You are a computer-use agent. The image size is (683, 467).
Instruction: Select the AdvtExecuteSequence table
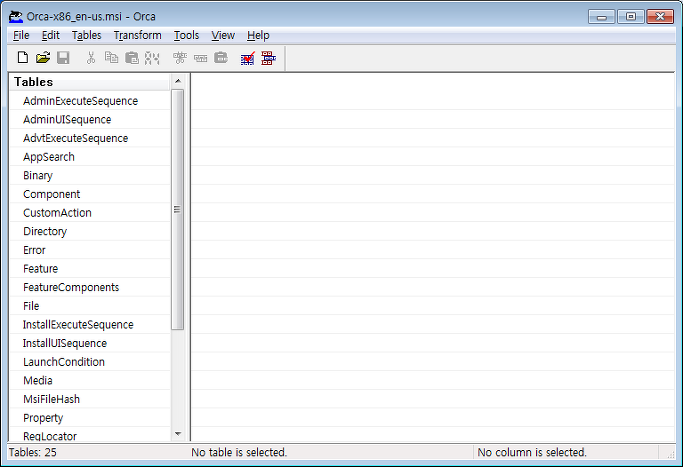[x=90, y=139]
